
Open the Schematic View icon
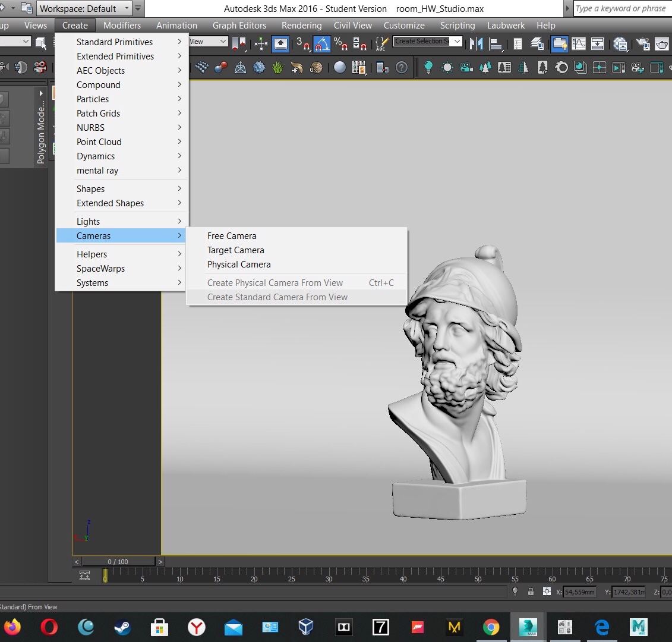(597, 43)
